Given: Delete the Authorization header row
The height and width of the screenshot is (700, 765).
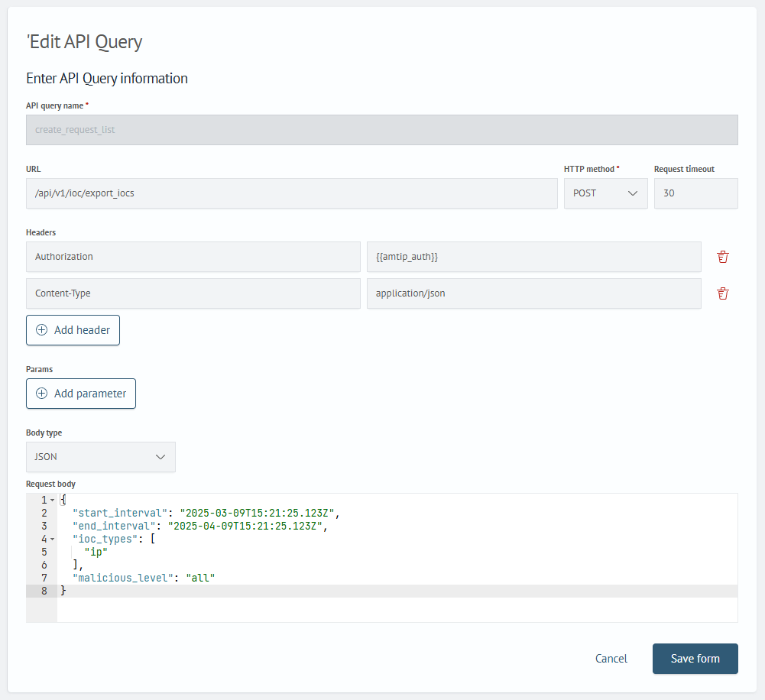Looking at the screenshot, I should coord(722,257).
